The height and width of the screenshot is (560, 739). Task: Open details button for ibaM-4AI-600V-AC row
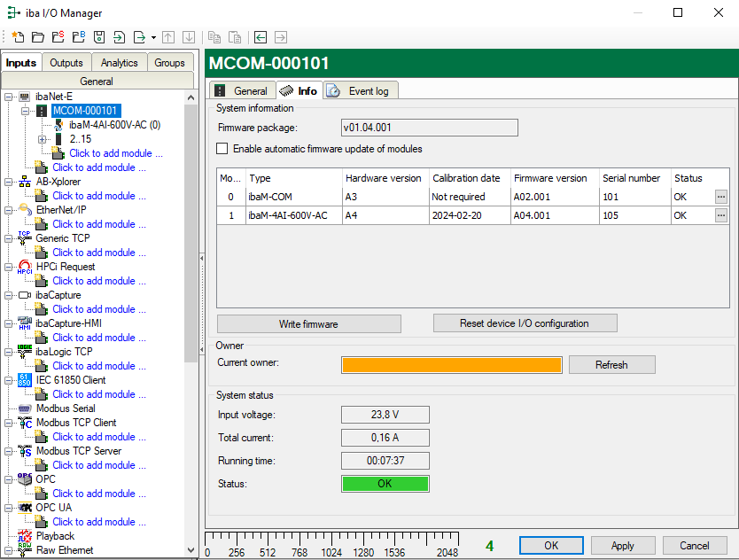point(721,215)
